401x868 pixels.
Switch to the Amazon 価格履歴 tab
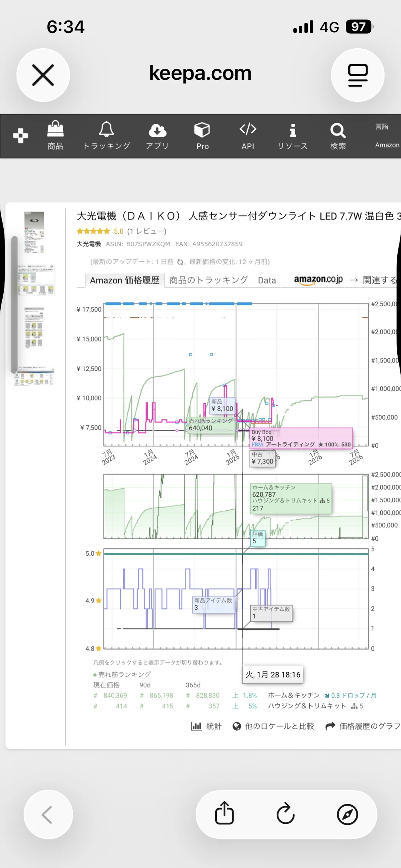(x=124, y=280)
